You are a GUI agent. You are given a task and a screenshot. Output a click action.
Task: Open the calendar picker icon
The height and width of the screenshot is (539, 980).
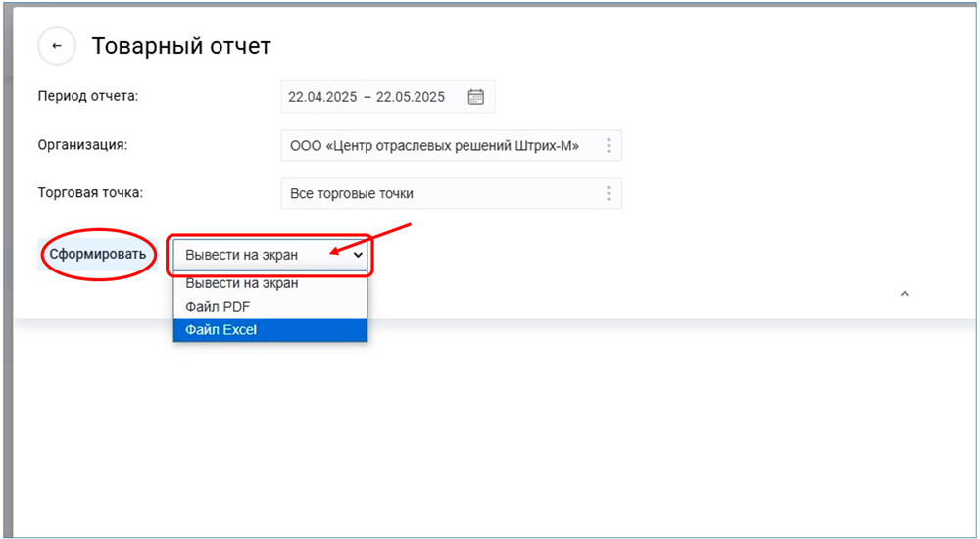click(476, 96)
